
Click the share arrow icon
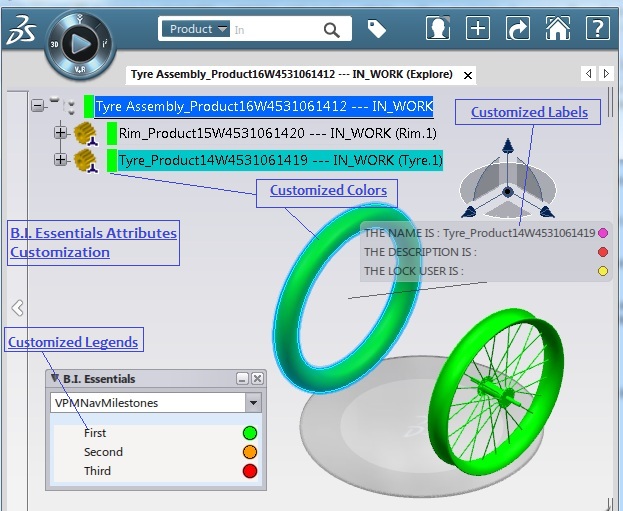click(518, 28)
